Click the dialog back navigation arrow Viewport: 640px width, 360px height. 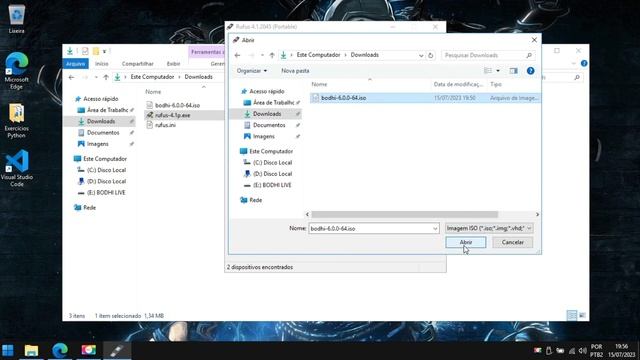tap(238, 55)
